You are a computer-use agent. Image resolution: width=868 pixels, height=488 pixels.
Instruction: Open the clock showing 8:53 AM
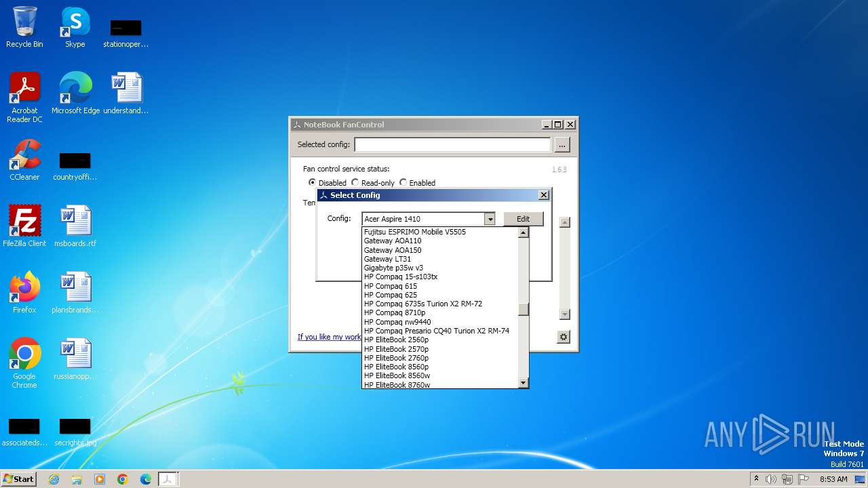[833, 479]
